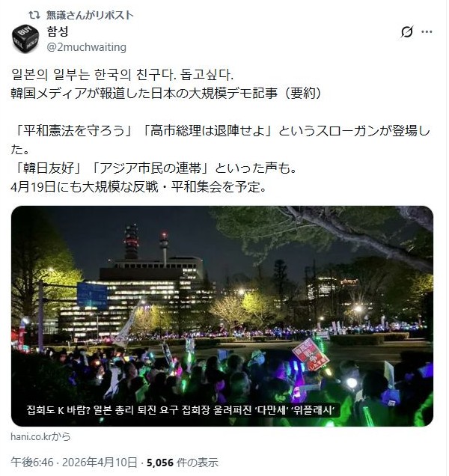The width and height of the screenshot is (449, 476).
Task: Open 無議さんがリポスト reposter link
Action: pos(90,15)
